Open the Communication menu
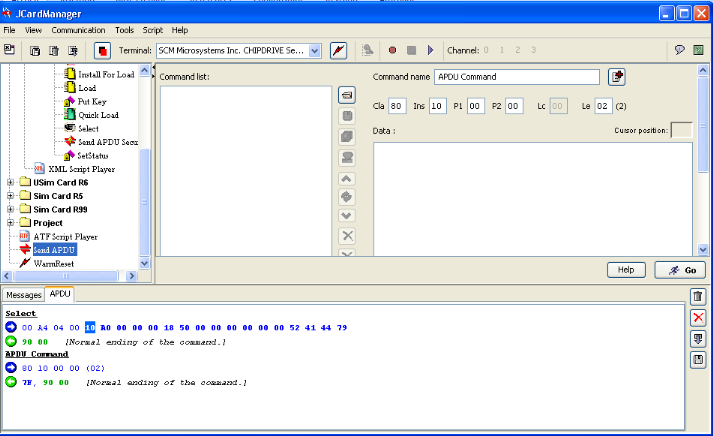This screenshot has width=713, height=436. coord(78,31)
